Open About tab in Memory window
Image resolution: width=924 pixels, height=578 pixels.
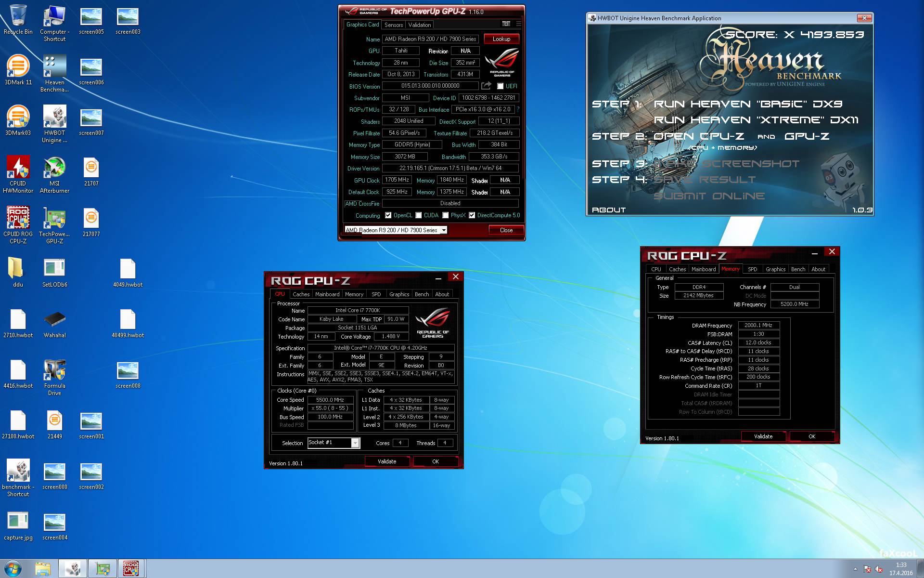pyautogui.click(x=819, y=269)
